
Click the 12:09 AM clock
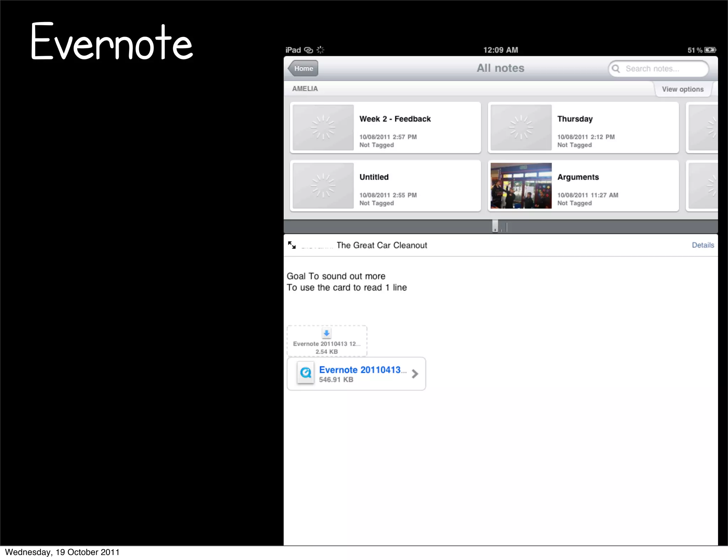click(500, 50)
